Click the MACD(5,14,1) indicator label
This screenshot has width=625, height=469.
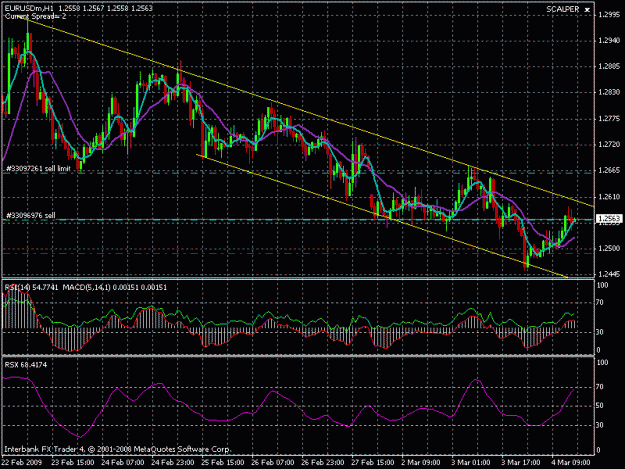(x=114, y=287)
